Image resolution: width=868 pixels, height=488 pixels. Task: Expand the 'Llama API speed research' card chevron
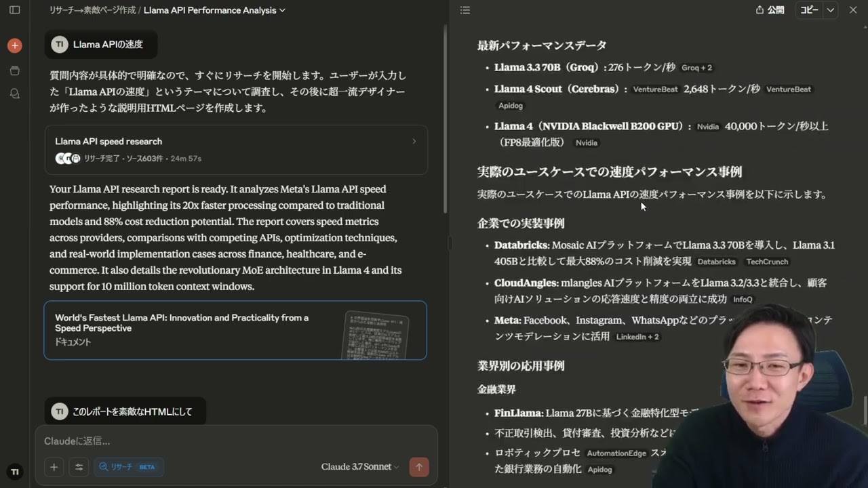point(414,141)
